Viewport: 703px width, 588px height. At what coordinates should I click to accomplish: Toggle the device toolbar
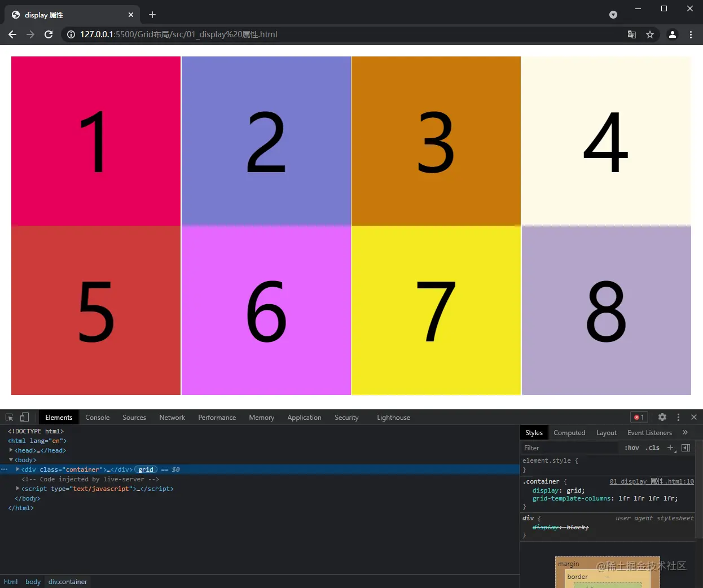pyautogui.click(x=24, y=418)
